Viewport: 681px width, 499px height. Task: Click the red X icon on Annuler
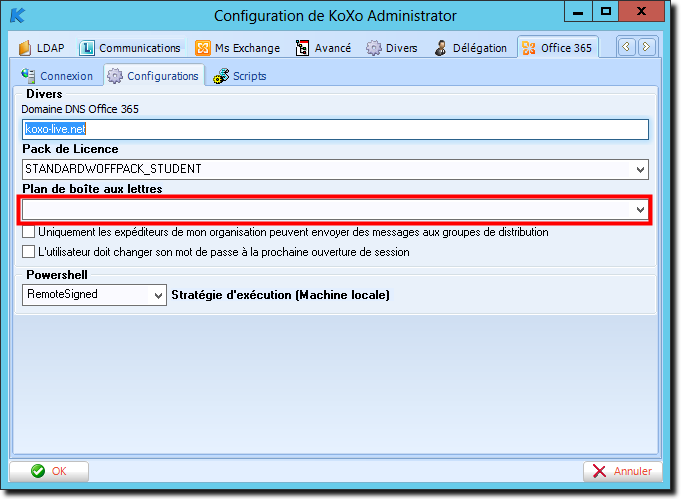click(x=599, y=471)
